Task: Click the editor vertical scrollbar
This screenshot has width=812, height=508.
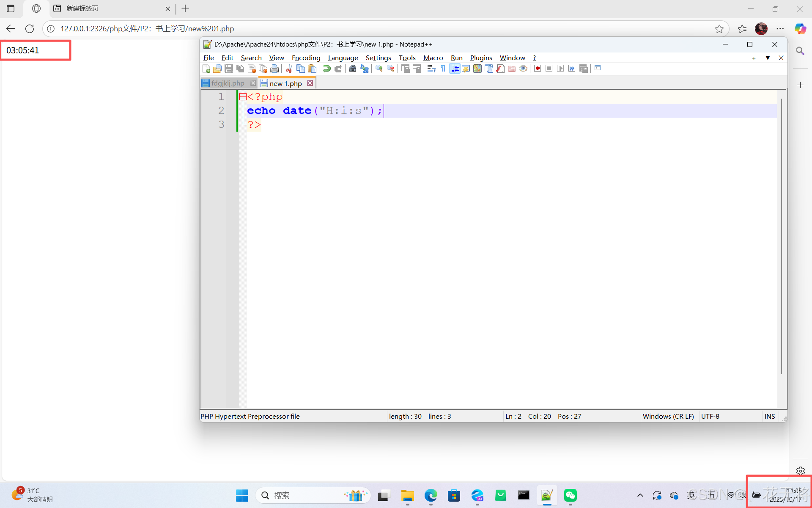Action: [x=781, y=237]
